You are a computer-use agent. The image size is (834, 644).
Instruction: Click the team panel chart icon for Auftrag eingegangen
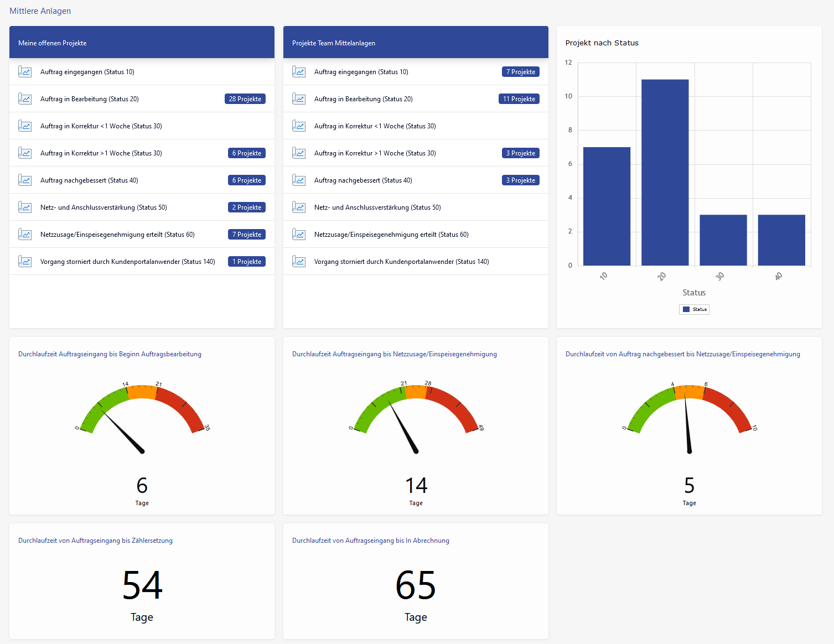click(299, 71)
